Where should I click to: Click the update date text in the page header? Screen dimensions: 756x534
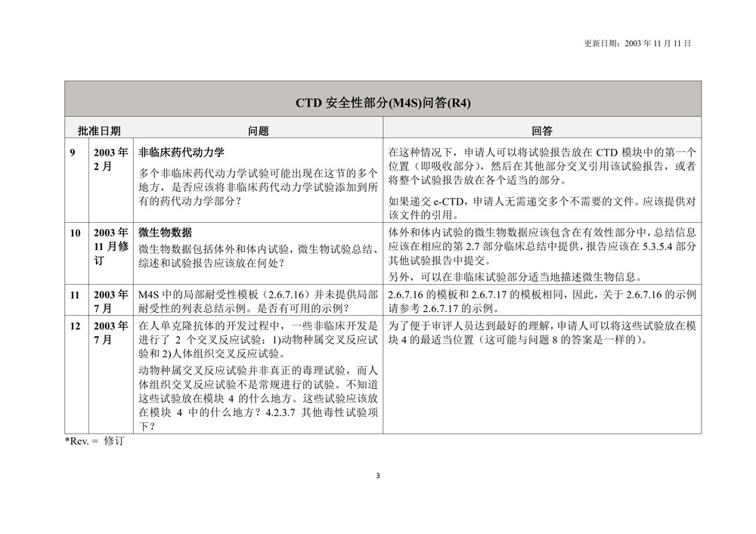click(638, 44)
